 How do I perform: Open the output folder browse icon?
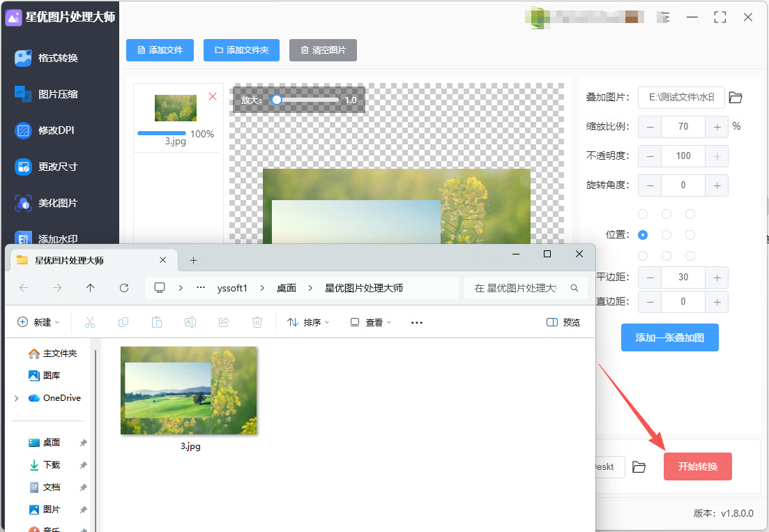point(639,466)
